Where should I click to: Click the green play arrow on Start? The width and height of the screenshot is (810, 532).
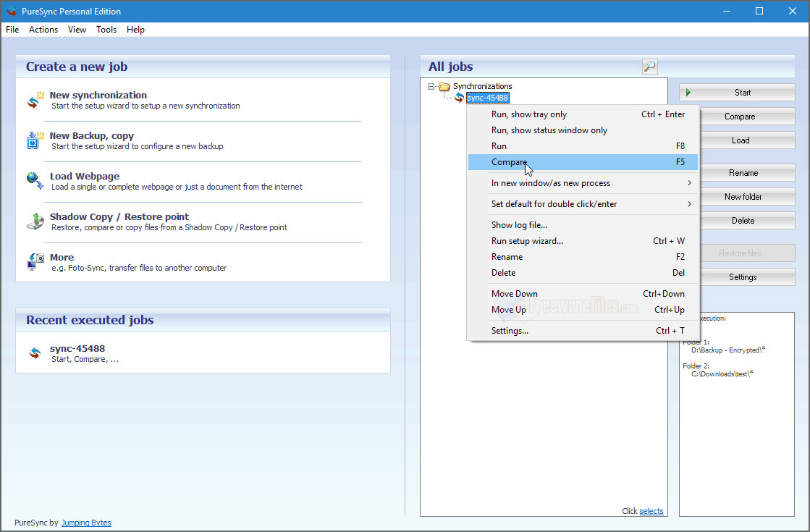688,93
